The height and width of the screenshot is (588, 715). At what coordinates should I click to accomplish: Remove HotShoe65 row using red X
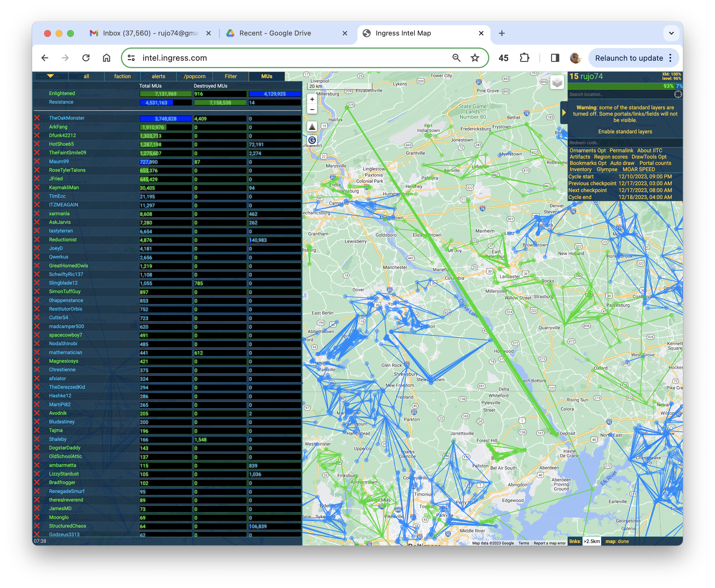(x=37, y=144)
